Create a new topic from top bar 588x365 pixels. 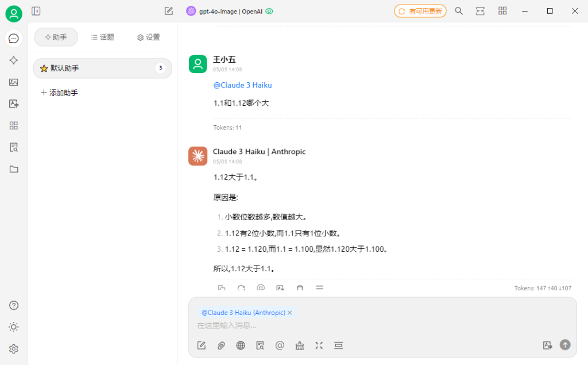(x=169, y=11)
